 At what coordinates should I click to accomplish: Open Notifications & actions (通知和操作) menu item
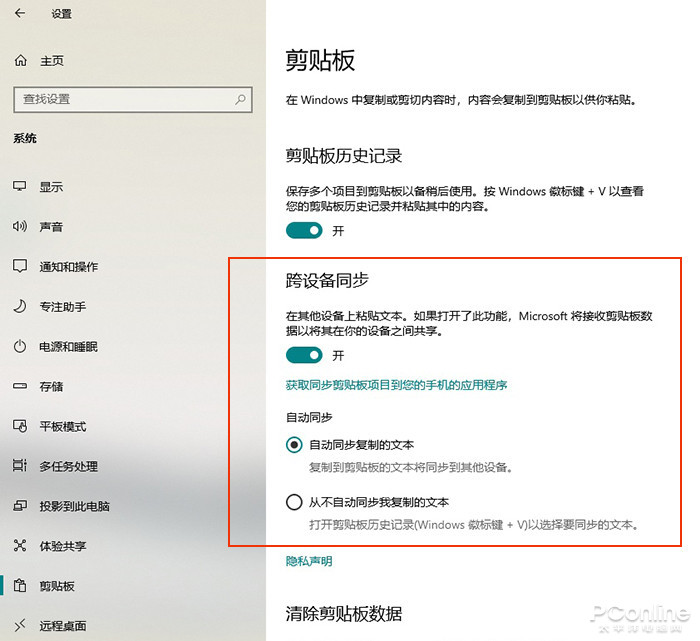coord(68,267)
